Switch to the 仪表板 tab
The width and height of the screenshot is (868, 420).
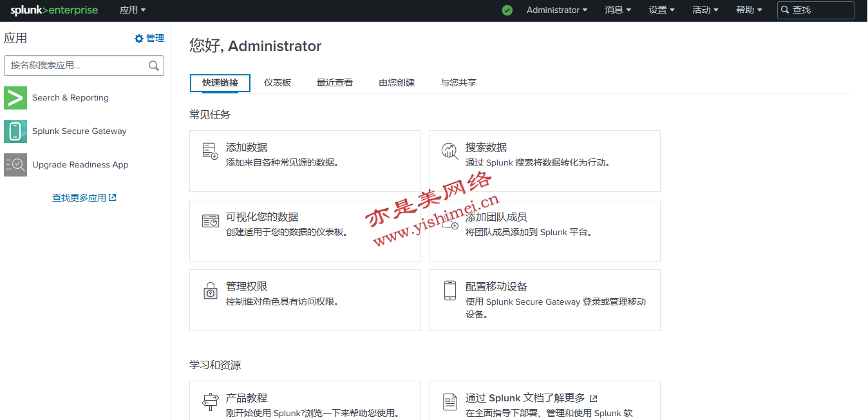click(278, 83)
